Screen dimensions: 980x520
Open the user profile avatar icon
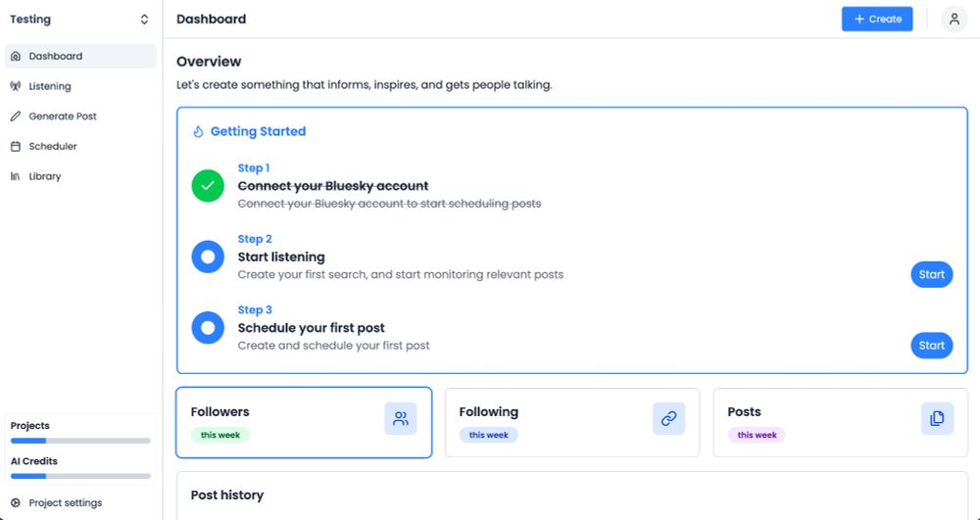coord(954,19)
